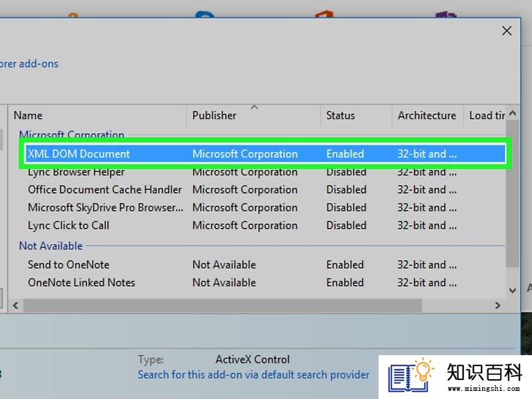Select the Send to OneNote add-on
The height and width of the screenshot is (399, 532).
[x=265, y=265]
